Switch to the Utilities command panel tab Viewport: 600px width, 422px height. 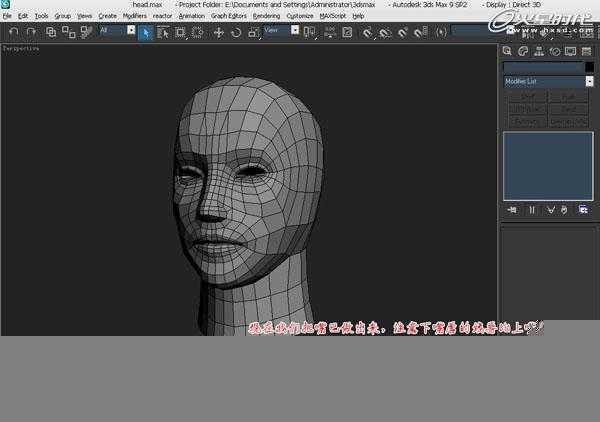coord(586,51)
